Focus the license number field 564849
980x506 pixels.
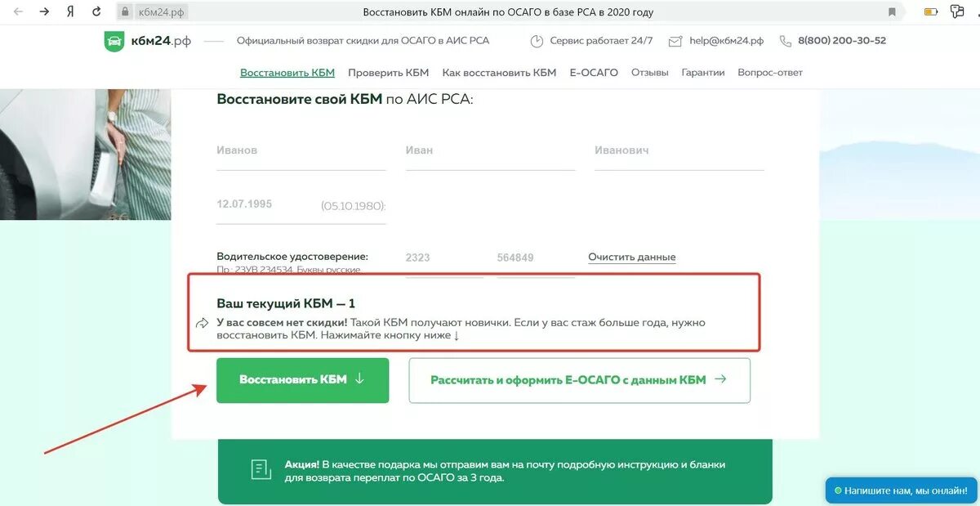tap(536, 258)
